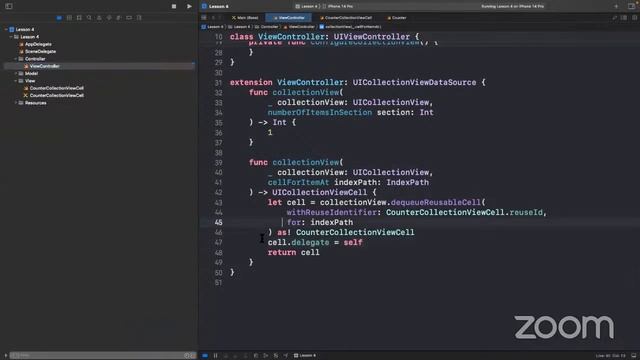Click 'UICollectionViewDataSource' in extension line
640x360 pixels.
click(x=414, y=82)
